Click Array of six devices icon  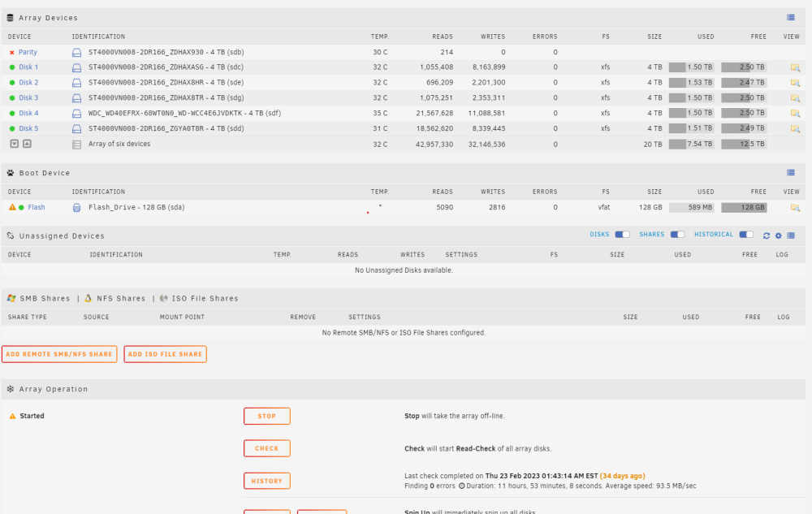coord(76,145)
